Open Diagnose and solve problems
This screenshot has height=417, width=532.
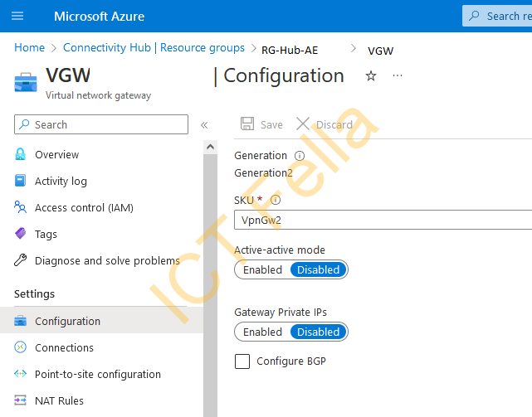[107, 260]
